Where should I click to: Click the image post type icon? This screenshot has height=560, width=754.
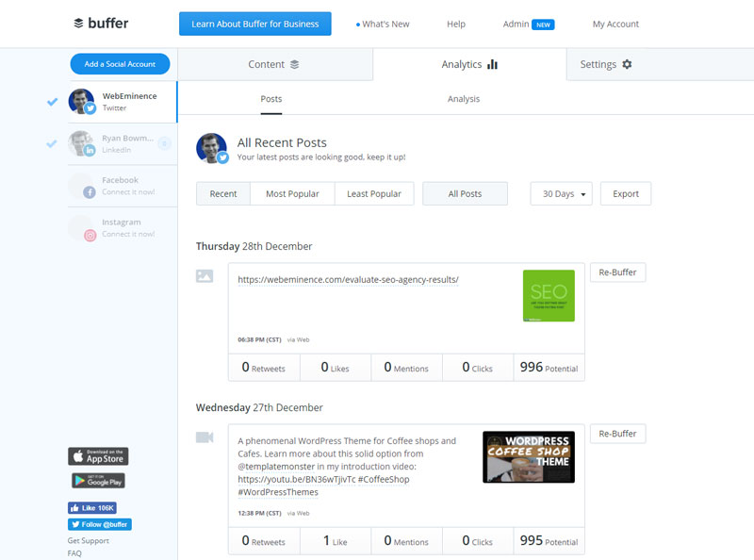205,276
